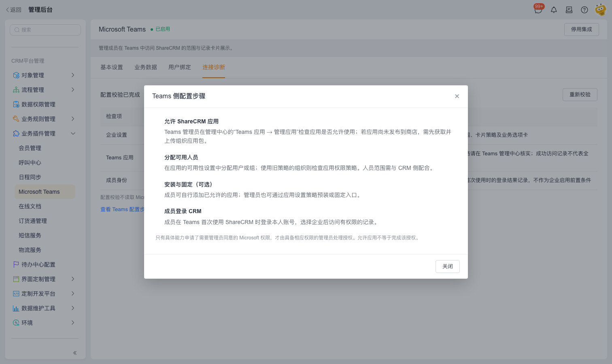Screen dimensions: 612x364
Task: Select the 连接诊断 tab
Action: 214,67
